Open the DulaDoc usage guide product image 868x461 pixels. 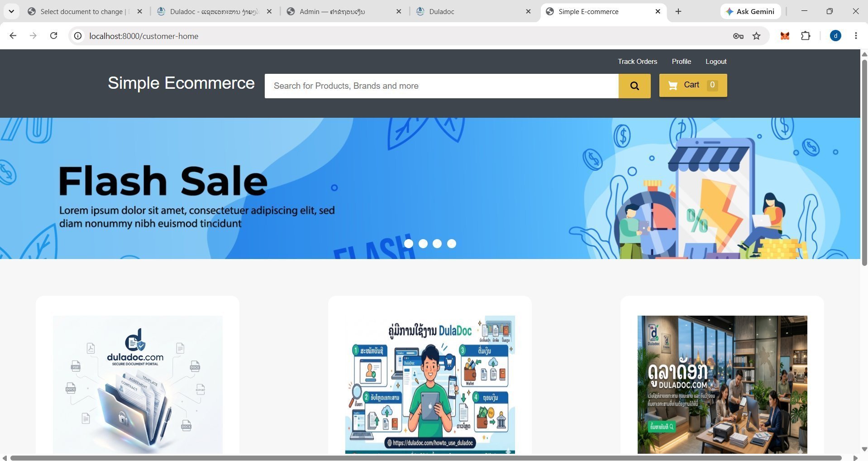coord(430,384)
